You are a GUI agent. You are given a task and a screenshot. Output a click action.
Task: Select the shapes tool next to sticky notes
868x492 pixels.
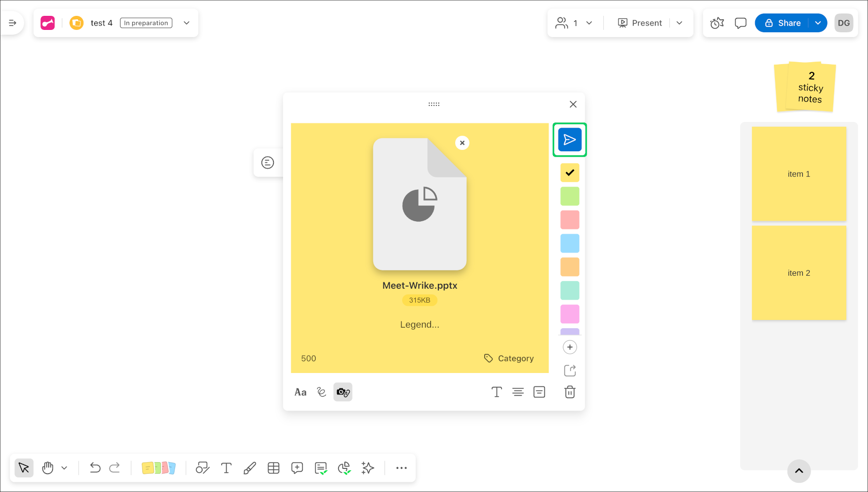(203, 467)
